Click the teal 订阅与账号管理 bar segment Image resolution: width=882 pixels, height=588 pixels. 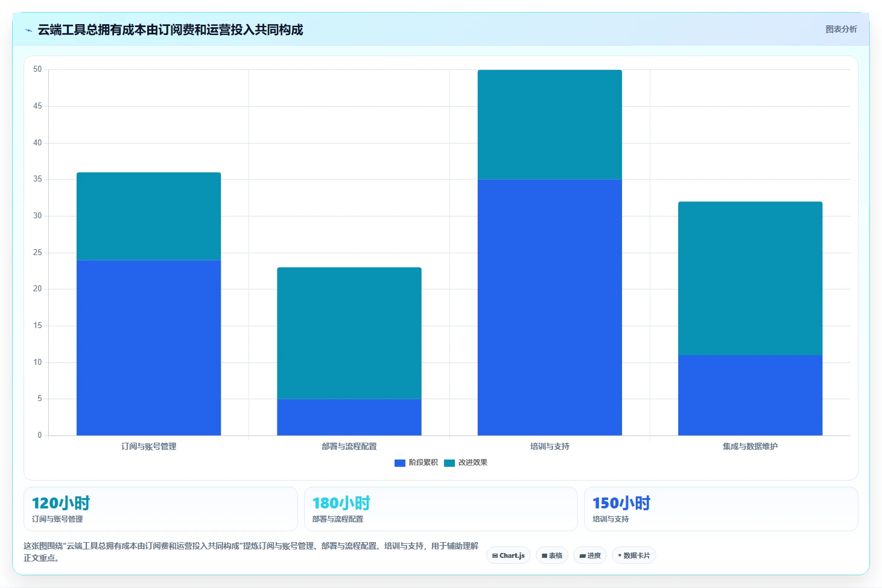click(148, 216)
